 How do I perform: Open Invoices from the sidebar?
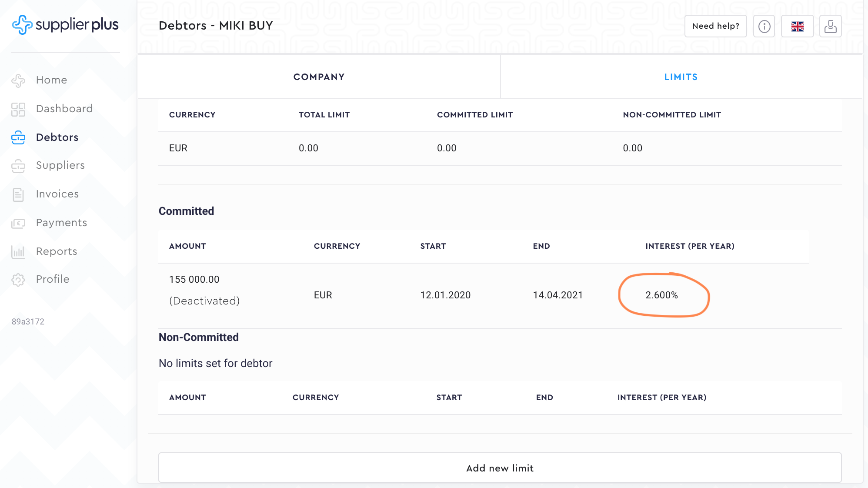pyautogui.click(x=57, y=194)
